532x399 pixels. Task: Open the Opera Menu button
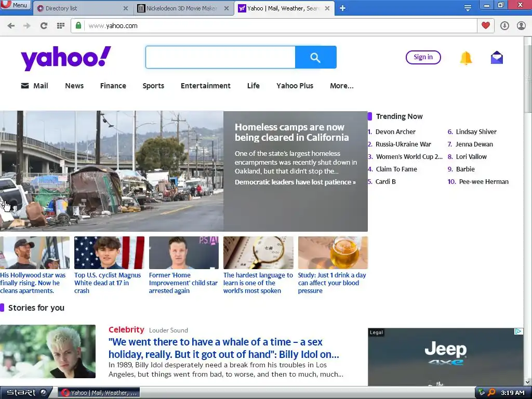[x=15, y=5]
